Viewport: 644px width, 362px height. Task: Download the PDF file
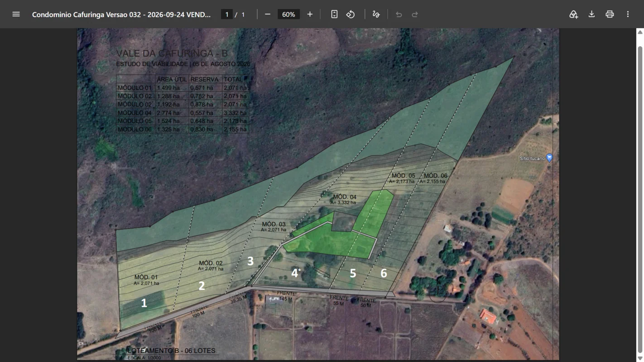[x=591, y=14]
